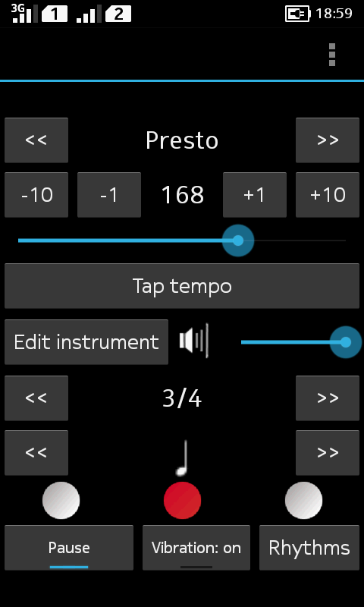Toggle Pause to stop the metronome
Image resolution: width=364 pixels, height=607 pixels.
pyautogui.click(x=69, y=548)
